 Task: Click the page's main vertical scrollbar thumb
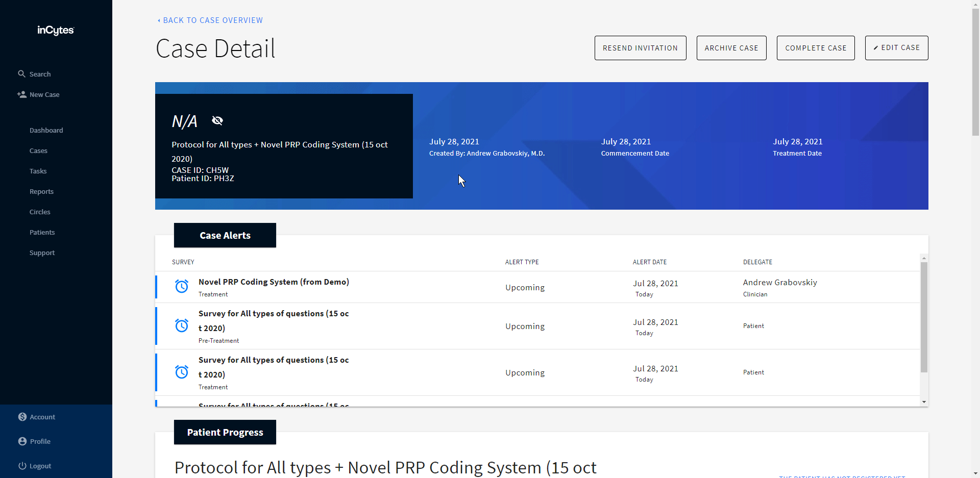click(975, 71)
